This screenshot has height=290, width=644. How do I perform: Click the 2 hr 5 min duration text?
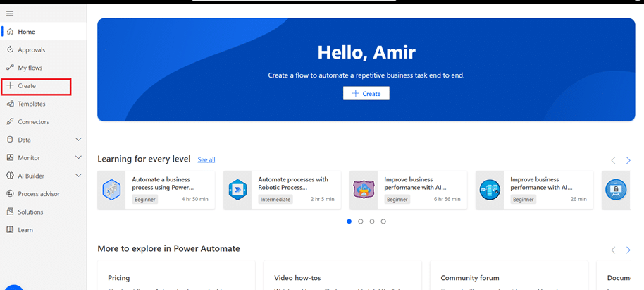click(323, 199)
